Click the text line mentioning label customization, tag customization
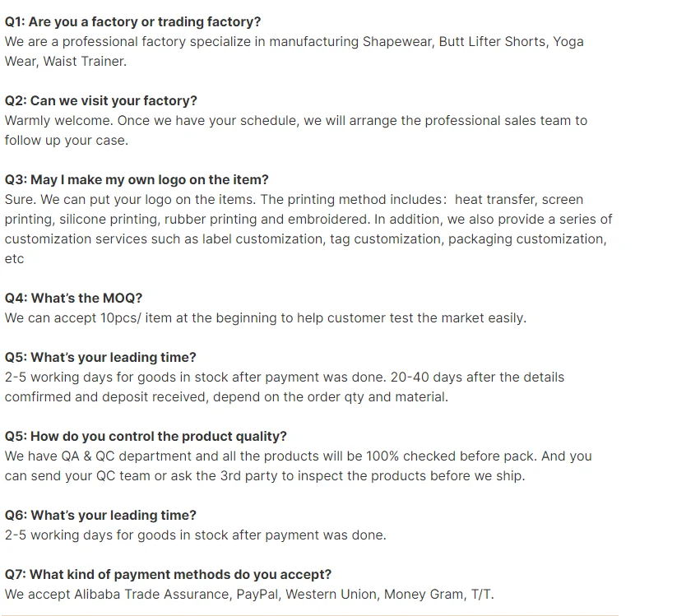Image resolution: width=700 pixels, height=616 pixels. 305,239
